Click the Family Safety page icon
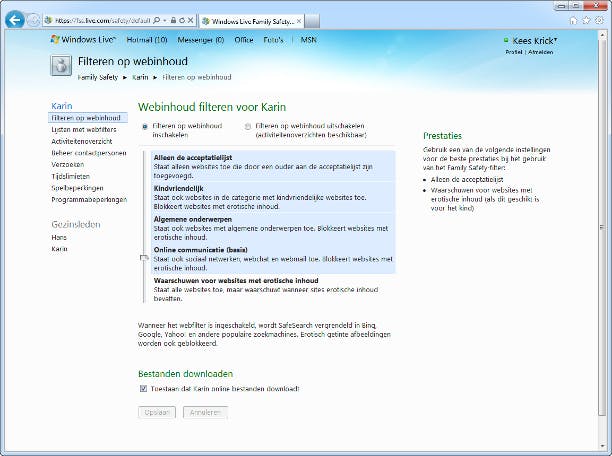 pyautogui.click(x=61, y=65)
